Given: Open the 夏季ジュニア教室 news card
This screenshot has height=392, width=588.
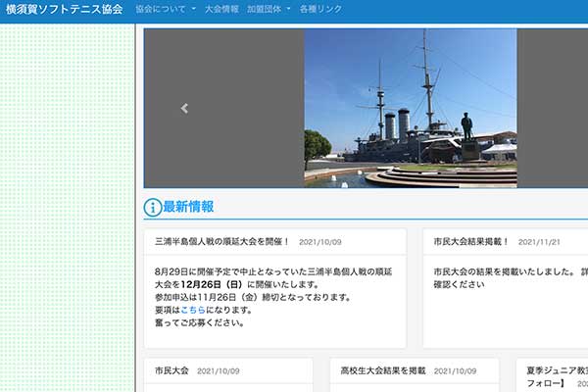Looking at the screenshot, I should coord(555,370).
